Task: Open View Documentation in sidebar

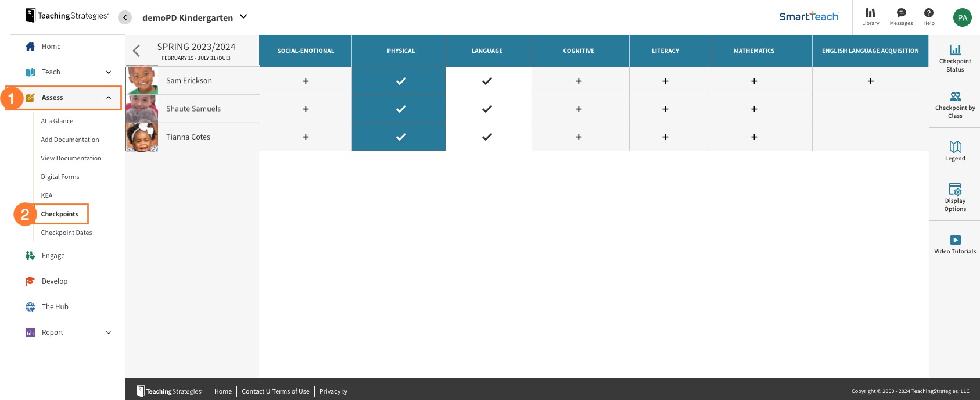Action: click(x=71, y=158)
